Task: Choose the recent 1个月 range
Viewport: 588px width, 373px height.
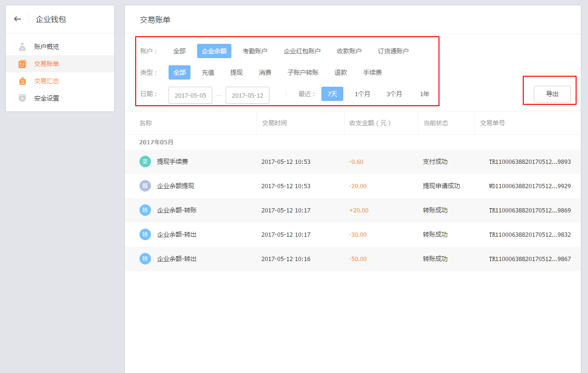Action: click(x=362, y=94)
